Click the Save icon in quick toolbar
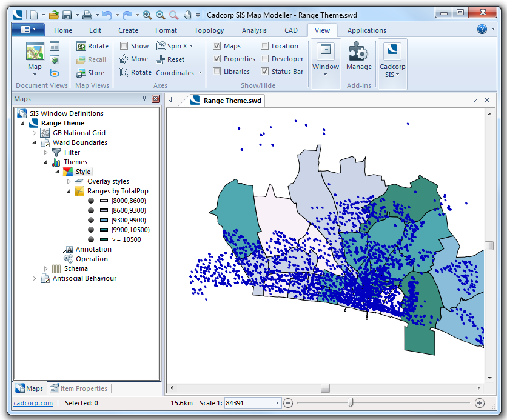The image size is (507, 420). tap(67, 14)
